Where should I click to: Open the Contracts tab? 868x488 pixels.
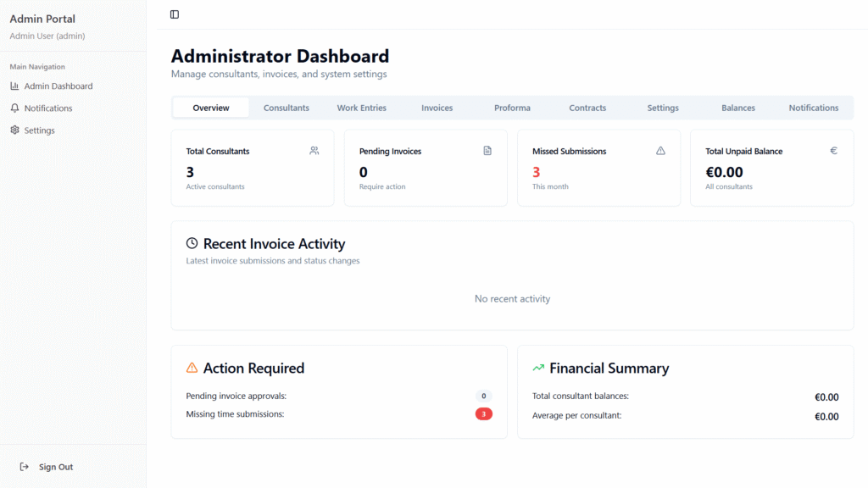[587, 108]
